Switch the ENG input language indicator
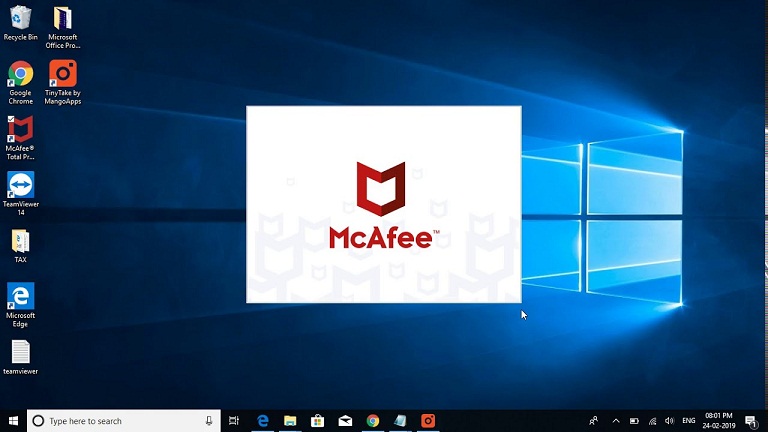Viewport: 768px width, 432px height. tap(689, 421)
